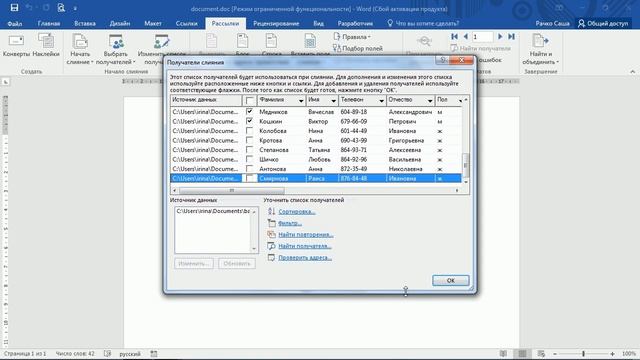
Task: Click the Конверты envelopes icon
Action: click(x=16, y=45)
